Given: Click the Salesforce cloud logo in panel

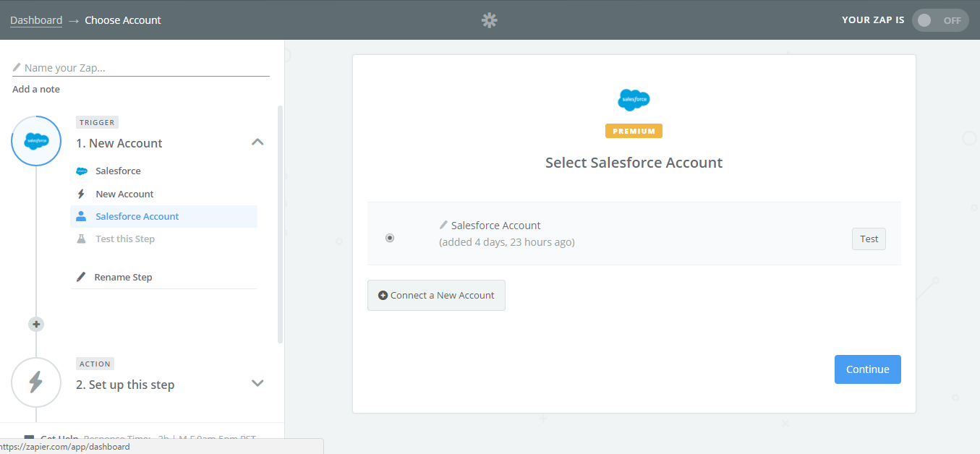Looking at the screenshot, I should pos(634,100).
